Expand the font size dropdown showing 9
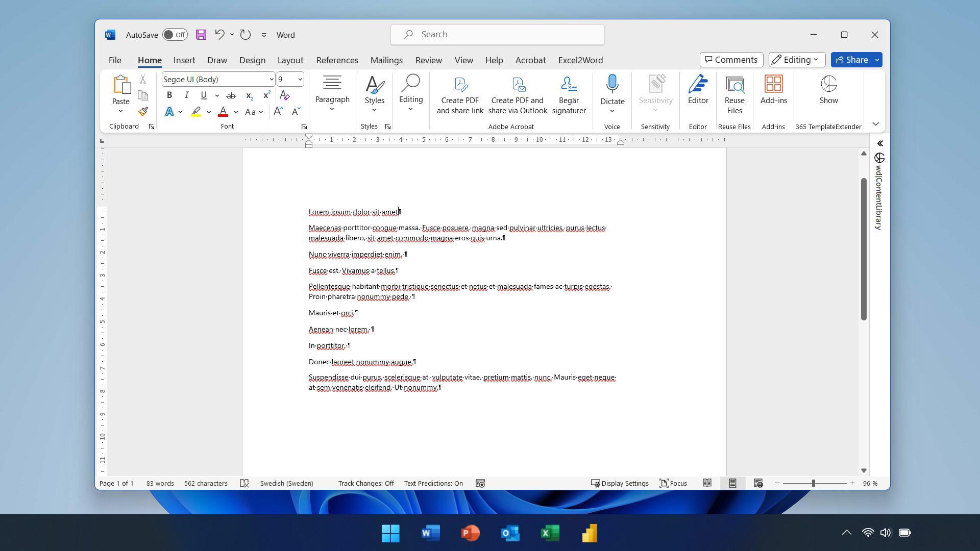This screenshot has width=980, height=551. 300,80
